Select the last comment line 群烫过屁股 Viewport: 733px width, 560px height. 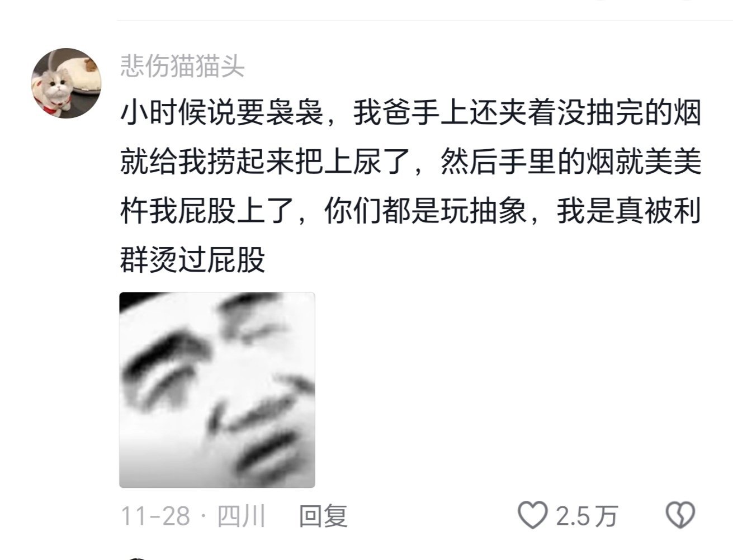192,260
